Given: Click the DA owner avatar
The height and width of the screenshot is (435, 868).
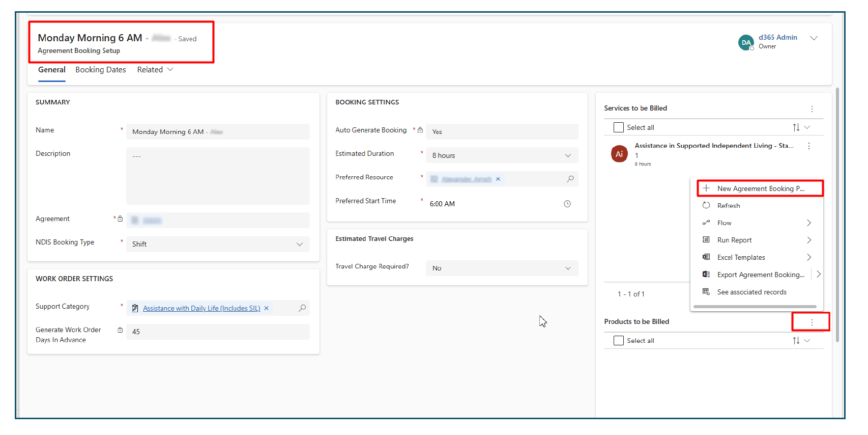Looking at the screenshot, I should [x=745, y=42].
